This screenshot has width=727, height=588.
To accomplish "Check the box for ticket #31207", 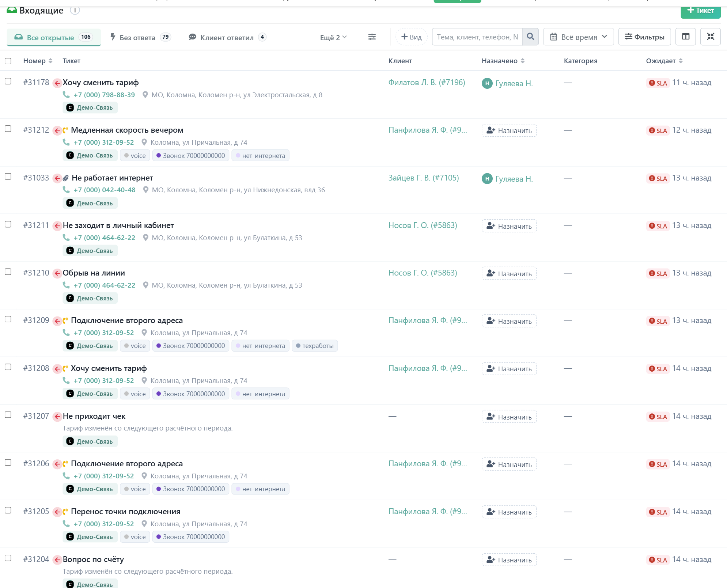I will tap(8, 415).
